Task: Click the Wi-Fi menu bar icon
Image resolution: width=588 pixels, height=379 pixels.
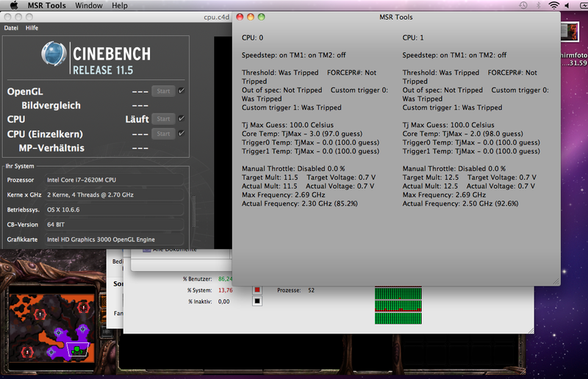Action: pyautogui.click(x=553, y=5)
